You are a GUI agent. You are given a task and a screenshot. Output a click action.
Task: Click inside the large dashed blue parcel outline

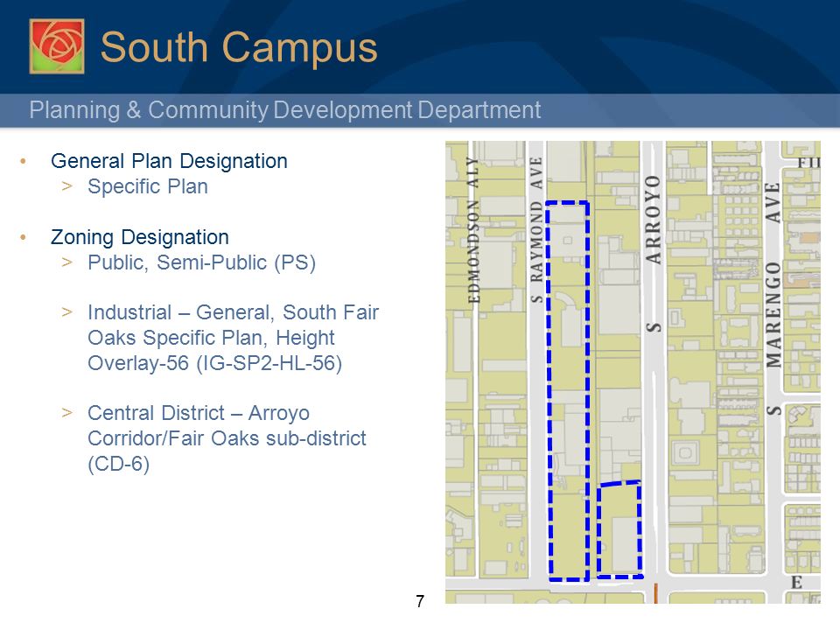point(568,391)
